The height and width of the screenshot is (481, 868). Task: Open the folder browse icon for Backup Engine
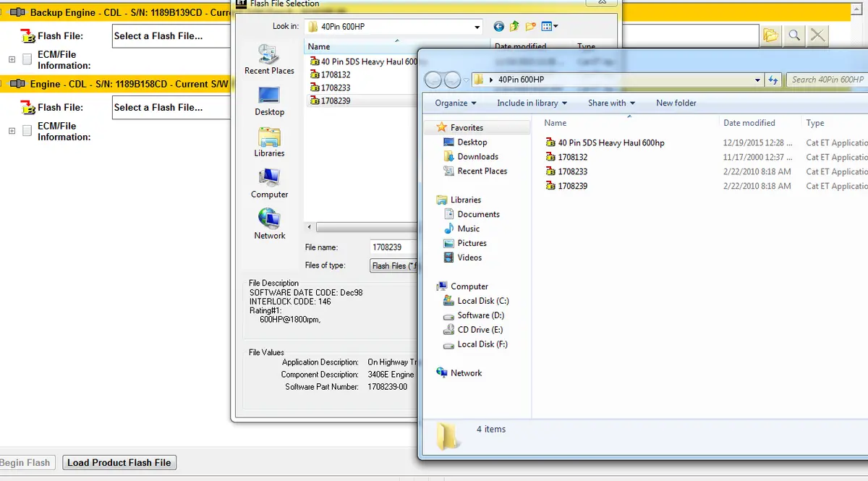point(771,35)
